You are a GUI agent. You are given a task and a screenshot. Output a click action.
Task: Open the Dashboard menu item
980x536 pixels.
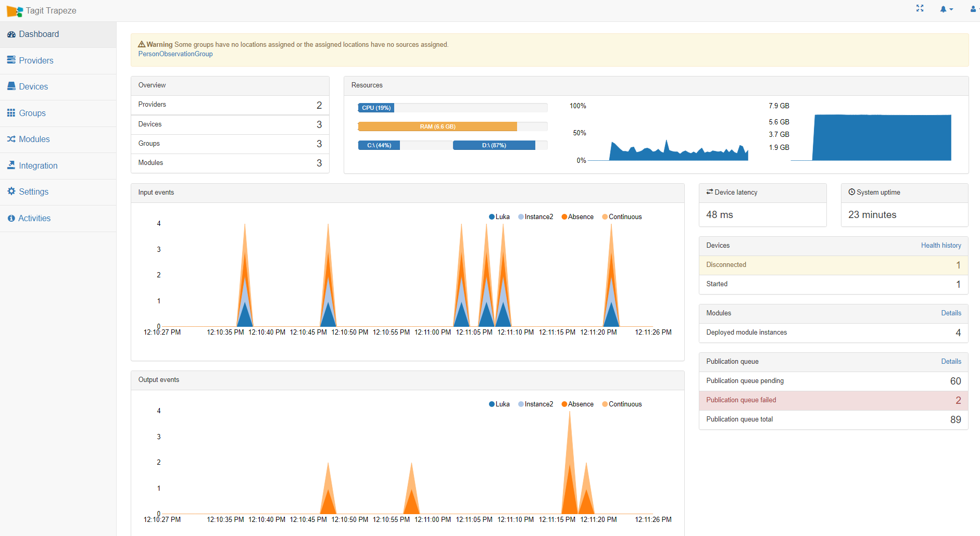click(x=58, y=34)
